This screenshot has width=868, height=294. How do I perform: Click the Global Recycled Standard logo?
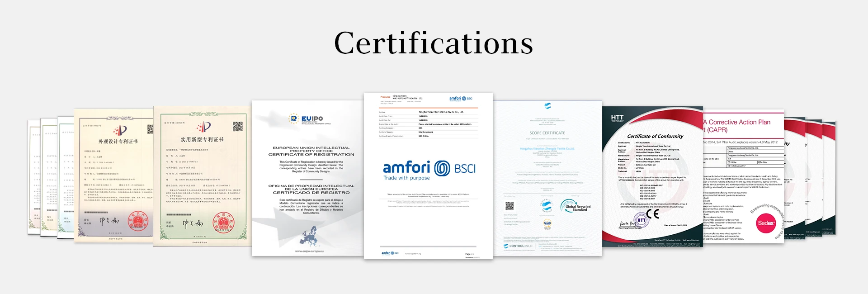coord(576,206)
